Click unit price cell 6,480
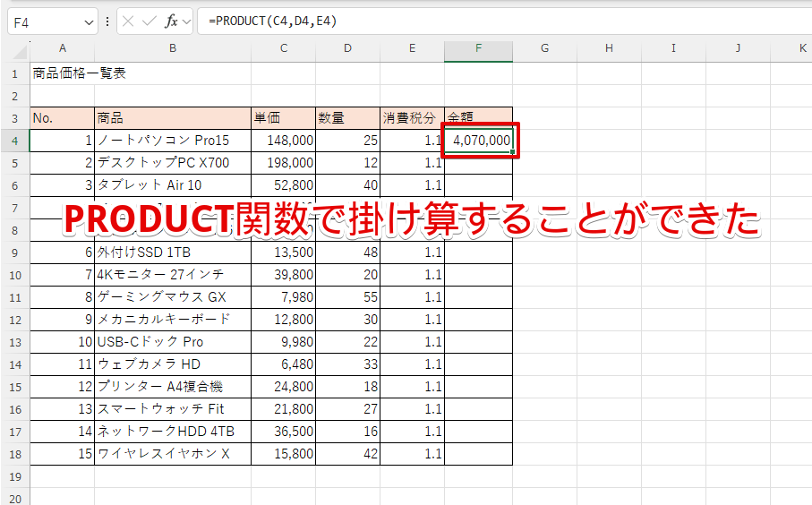The height and width of the screenshot is (505, 812). 283,364
